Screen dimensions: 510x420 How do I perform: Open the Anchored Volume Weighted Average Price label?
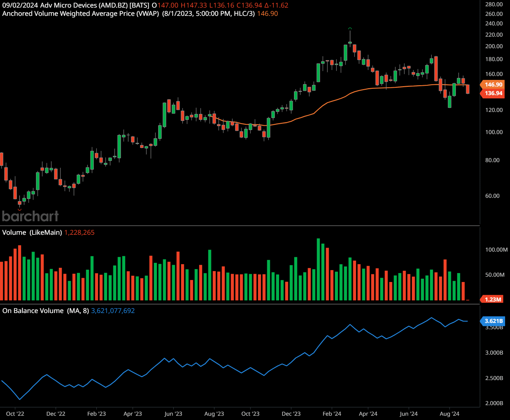click(81, 14)
